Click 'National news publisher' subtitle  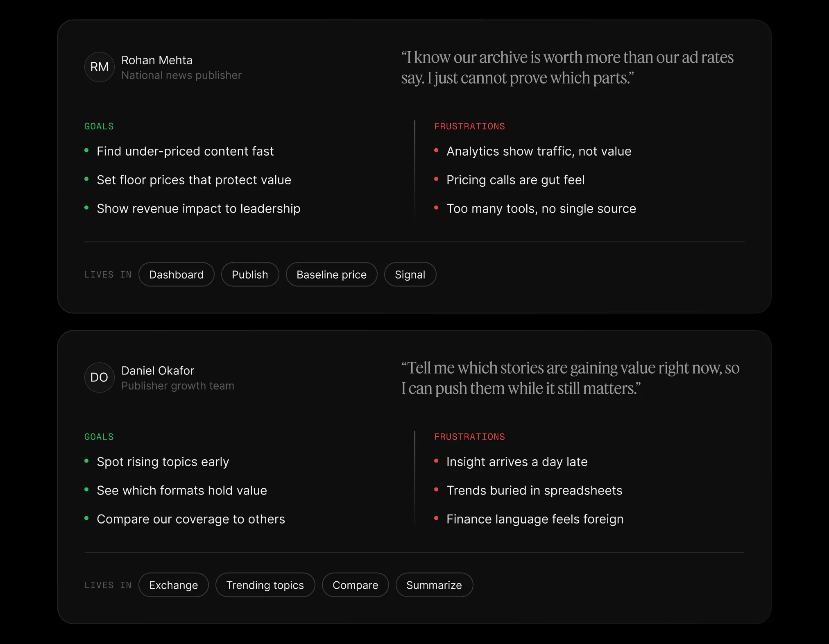point(181,75)
